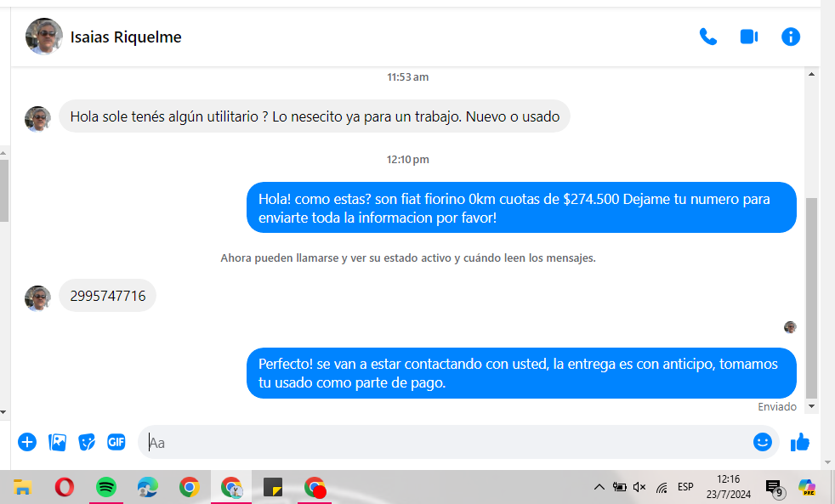The width and height of the screenshot is (835, 504).
Task: Show hidden system tray icons
Action: click(x=599, y=487)
